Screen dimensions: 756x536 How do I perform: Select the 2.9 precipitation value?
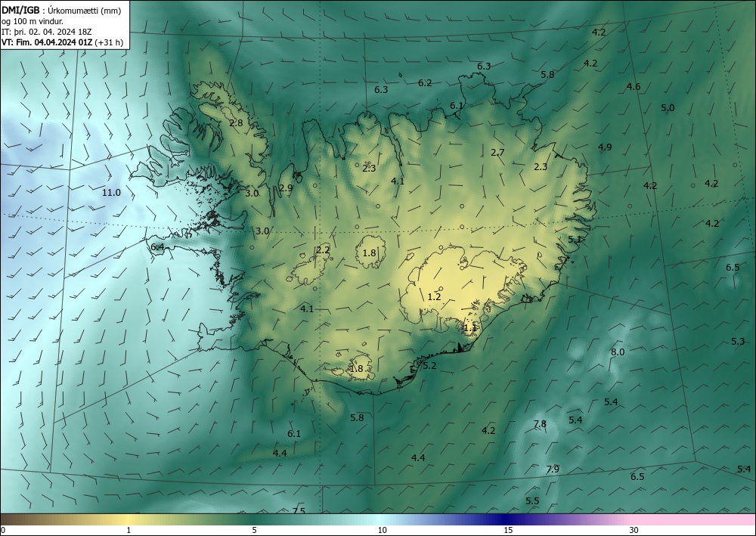[286, 188]
